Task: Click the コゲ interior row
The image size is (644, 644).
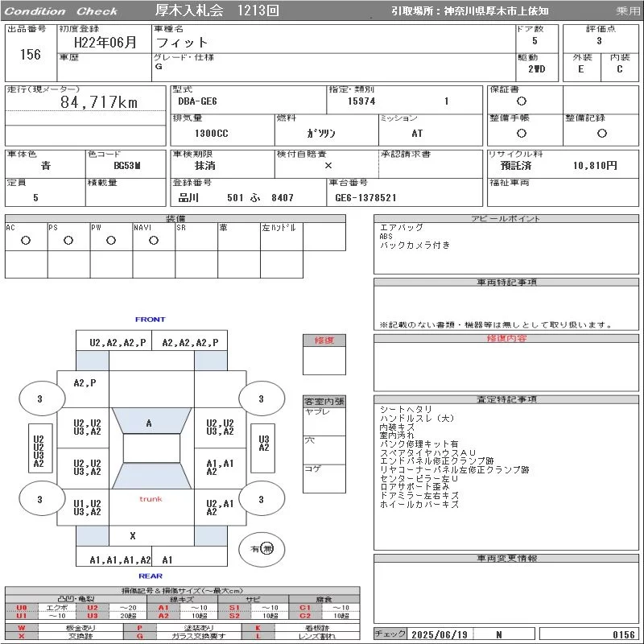Action: tap(324, 478)
